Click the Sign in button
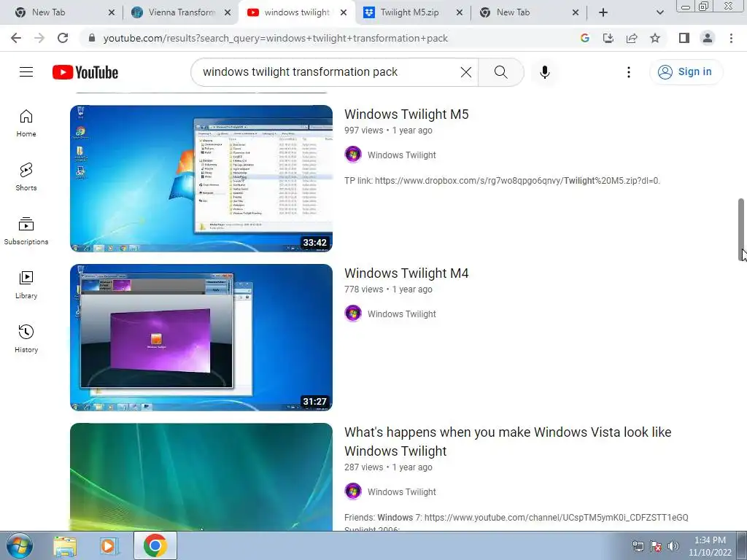The height and width of the screenshot is (560, 747). [686, 72]
